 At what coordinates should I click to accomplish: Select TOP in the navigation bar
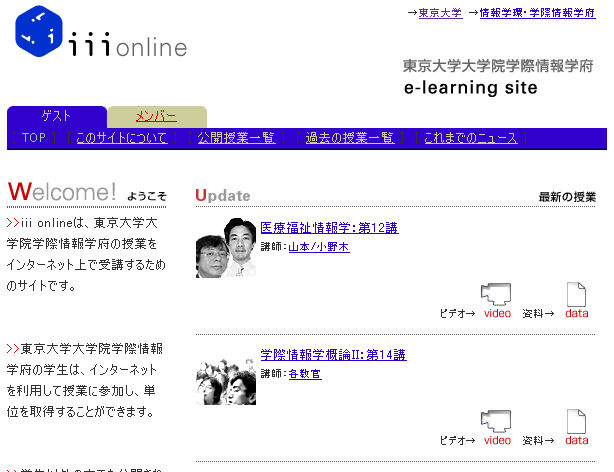pyautogui.click(x=34, y=138)
